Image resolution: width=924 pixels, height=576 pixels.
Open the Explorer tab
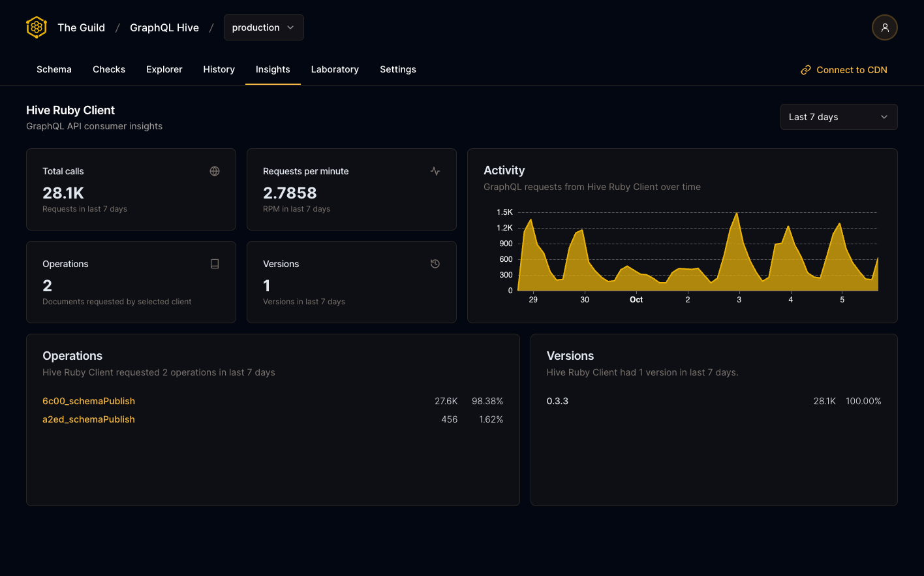(x=164, y=69)
